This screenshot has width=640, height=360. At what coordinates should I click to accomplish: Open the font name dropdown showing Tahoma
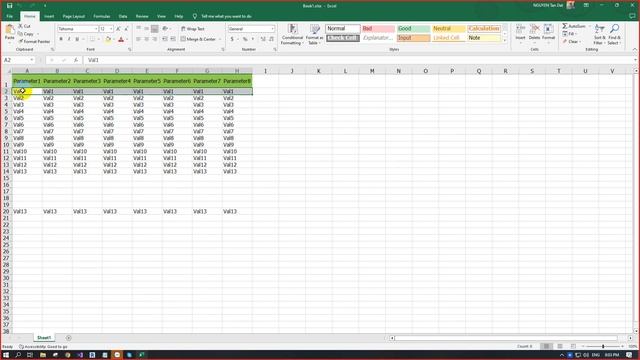(96, 29)
